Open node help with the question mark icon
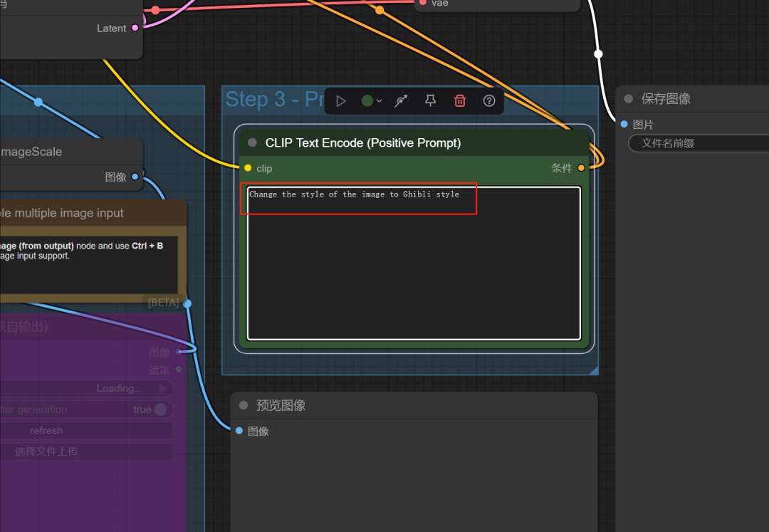The height and width of the screenshot is (532, 769). pos(489,101)
